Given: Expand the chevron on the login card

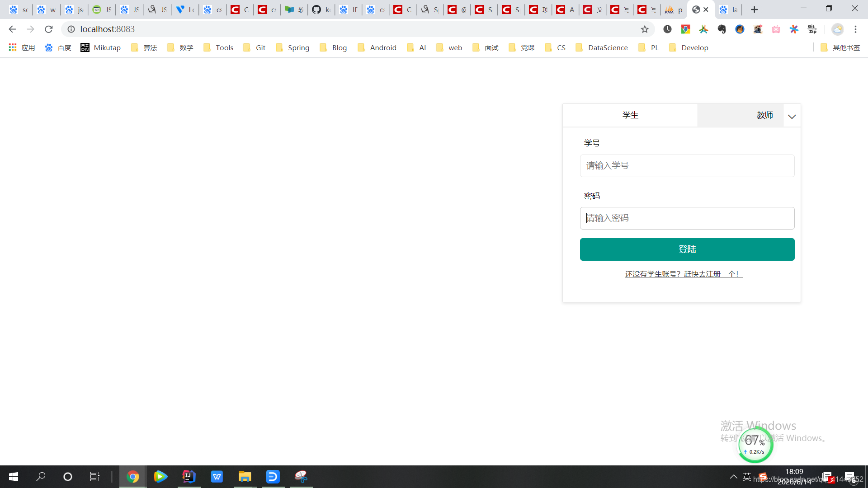Looking at the screenshot, I should tap(792, 116).
